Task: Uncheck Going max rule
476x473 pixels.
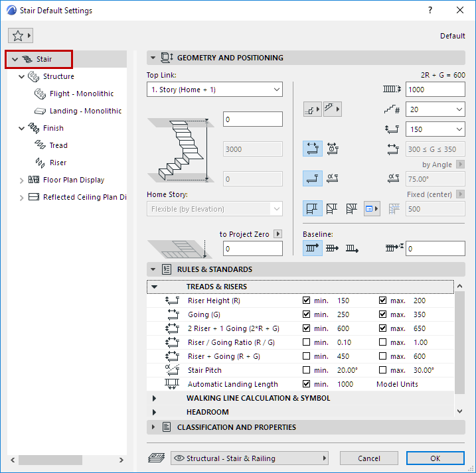Action: point(382,314)
